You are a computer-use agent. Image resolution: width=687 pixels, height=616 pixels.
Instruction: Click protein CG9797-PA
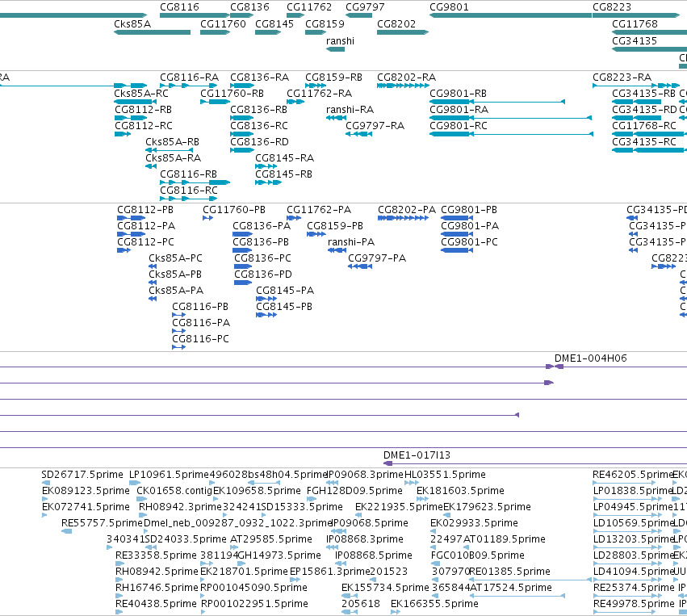tap(377, 258)
